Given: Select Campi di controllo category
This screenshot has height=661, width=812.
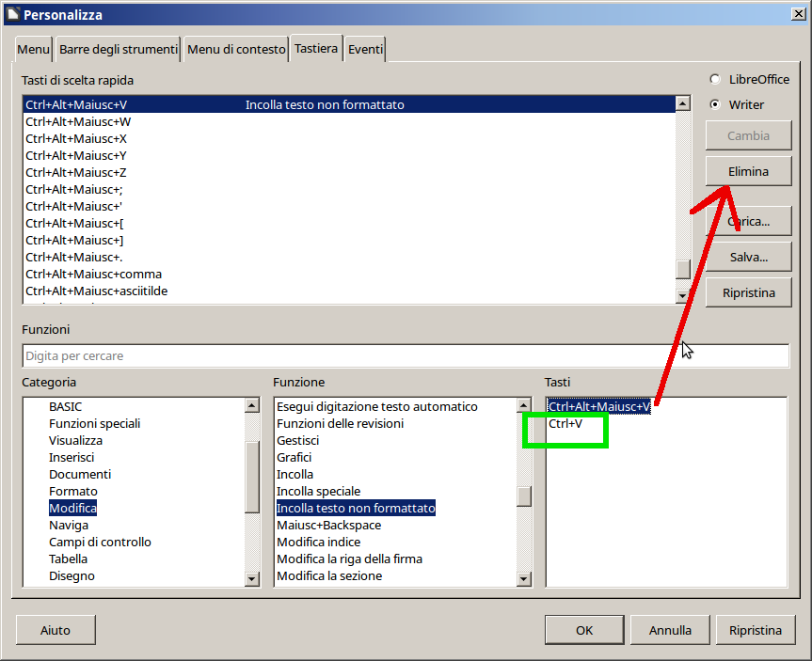Looking at the screenshot, I should [100, 542].
